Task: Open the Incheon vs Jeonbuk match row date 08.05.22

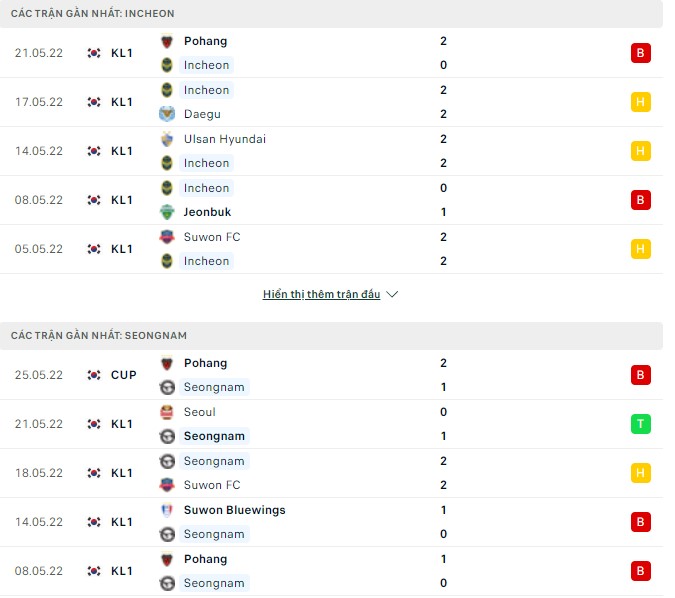Action: click(39, 200)
